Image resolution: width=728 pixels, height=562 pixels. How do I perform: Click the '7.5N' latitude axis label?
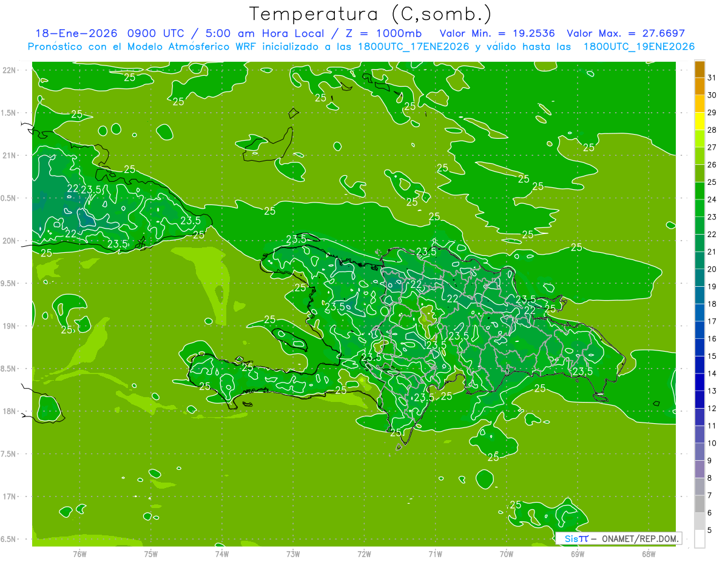(x=9, y=453)
